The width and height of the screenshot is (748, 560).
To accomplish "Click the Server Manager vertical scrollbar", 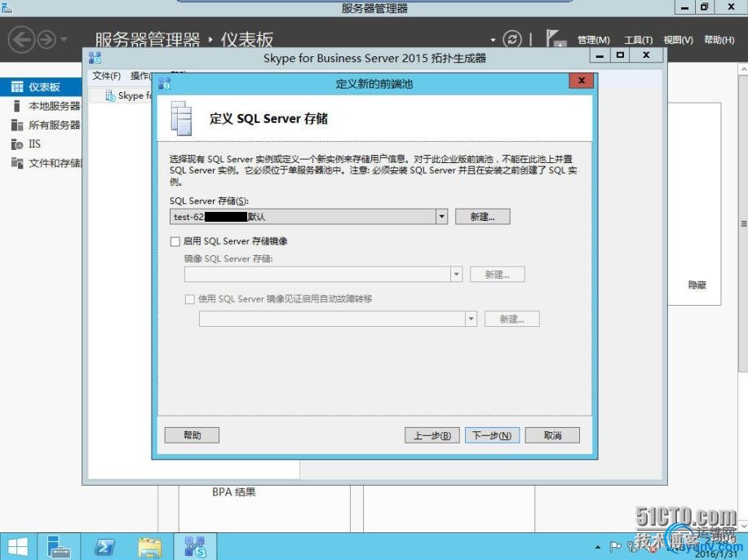I will click(x=743, y=224).
